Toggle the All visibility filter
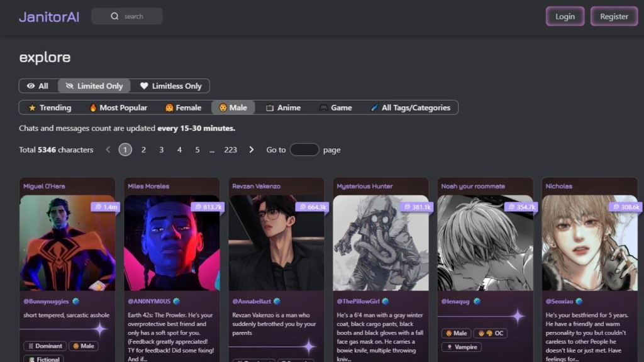Image resolution: width=644 pixels, height=362 pixels. pyautogui.click(x=38, y=86)
